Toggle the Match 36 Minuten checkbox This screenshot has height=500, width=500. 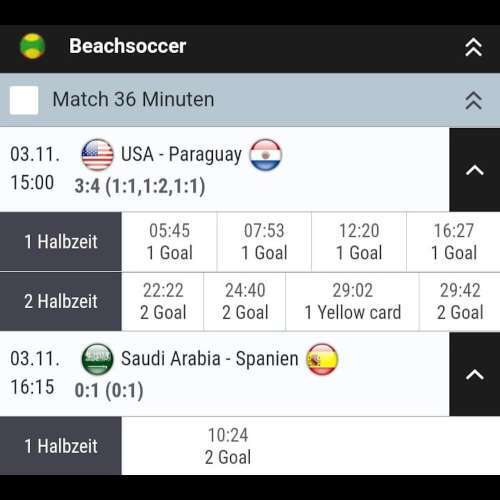coord(24,100)
